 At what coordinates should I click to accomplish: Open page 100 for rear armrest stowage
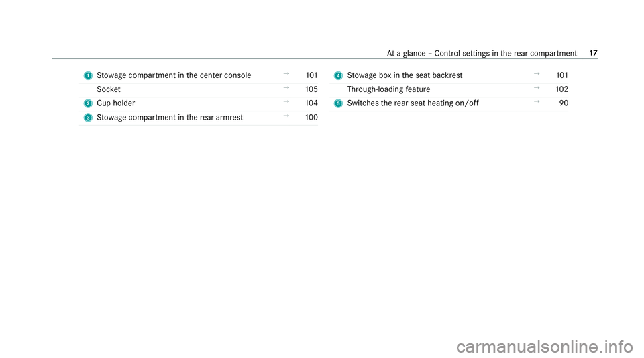(311, 117)
